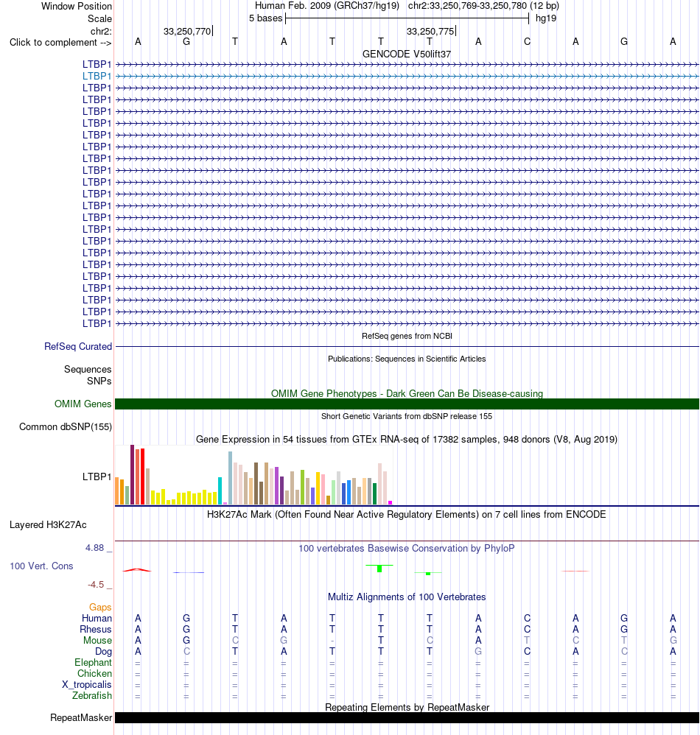Click 'Repeating Elements by RepeatMasker' title
The width and height of the screenshot is (700, 735).
[x=407, y=707]
